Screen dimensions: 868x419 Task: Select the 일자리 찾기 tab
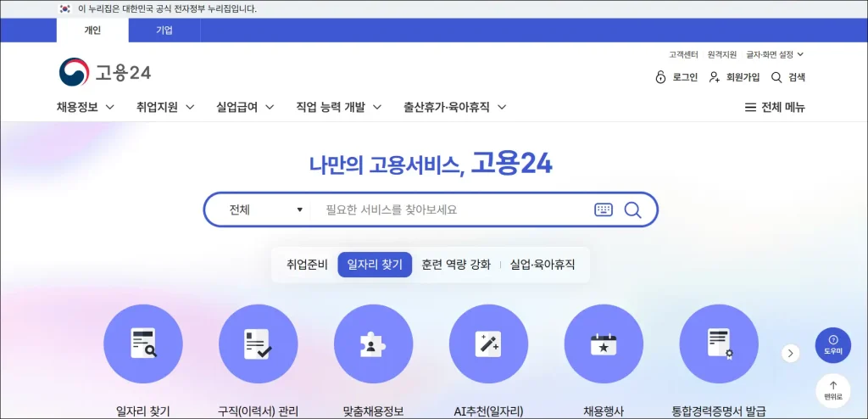point(375,265)
